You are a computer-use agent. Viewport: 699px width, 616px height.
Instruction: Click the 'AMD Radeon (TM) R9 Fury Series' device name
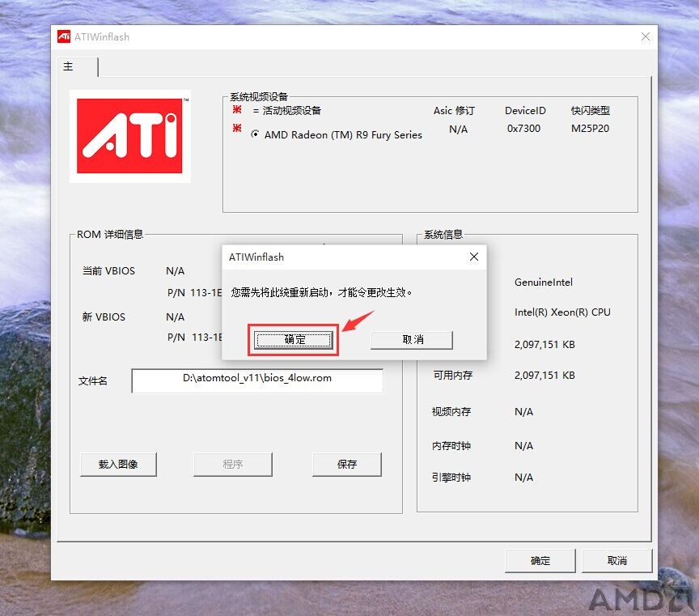pyautogui.click(x=343, y=134)
